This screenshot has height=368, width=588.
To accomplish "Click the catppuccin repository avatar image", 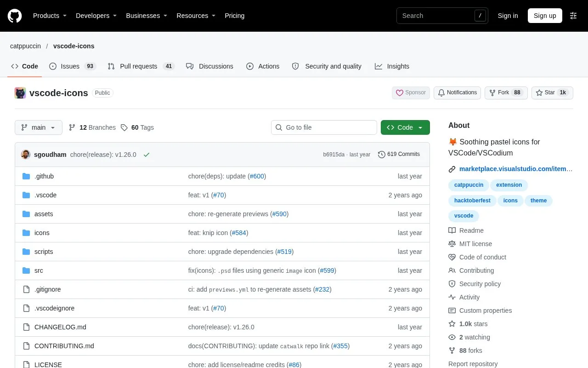I will (x=20, y=93).
